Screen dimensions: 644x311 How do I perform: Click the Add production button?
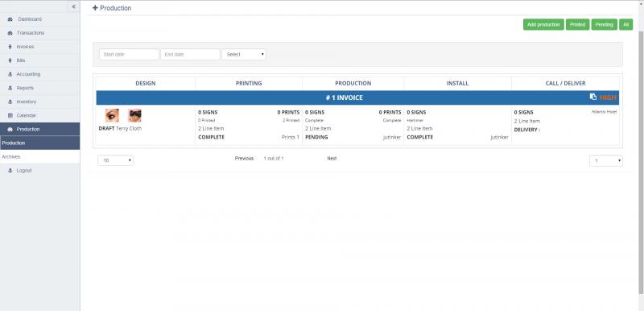pos(543,25)
